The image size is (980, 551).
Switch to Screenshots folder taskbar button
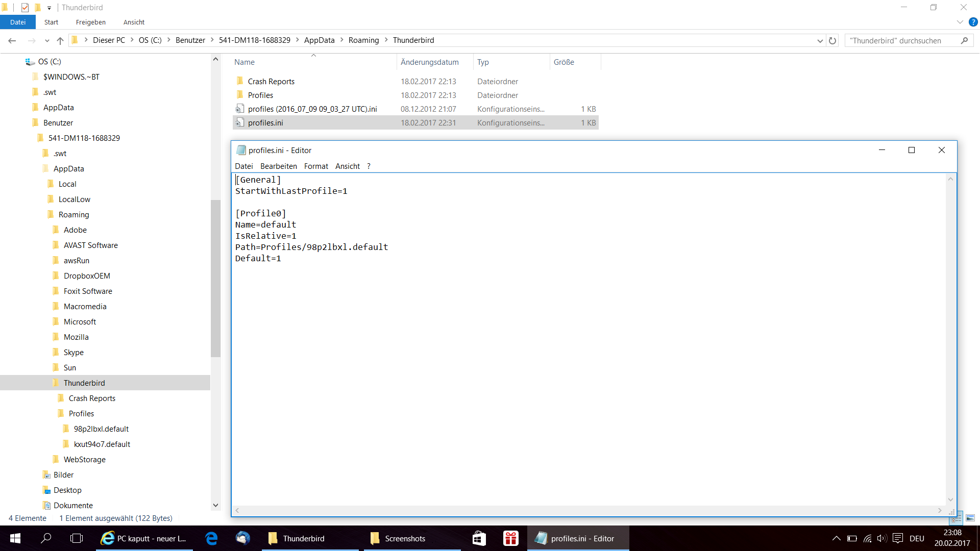[x=412, y=538]
